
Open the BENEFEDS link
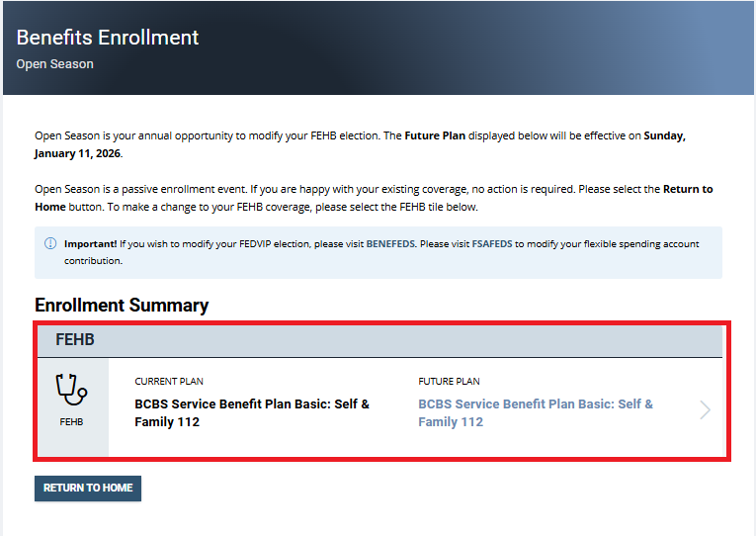pos(390,243)
